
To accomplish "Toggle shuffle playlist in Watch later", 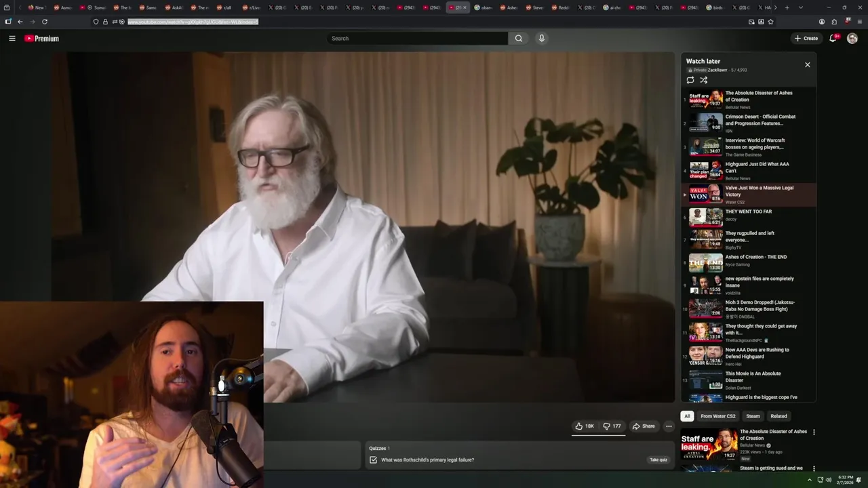I will (704, 80).
